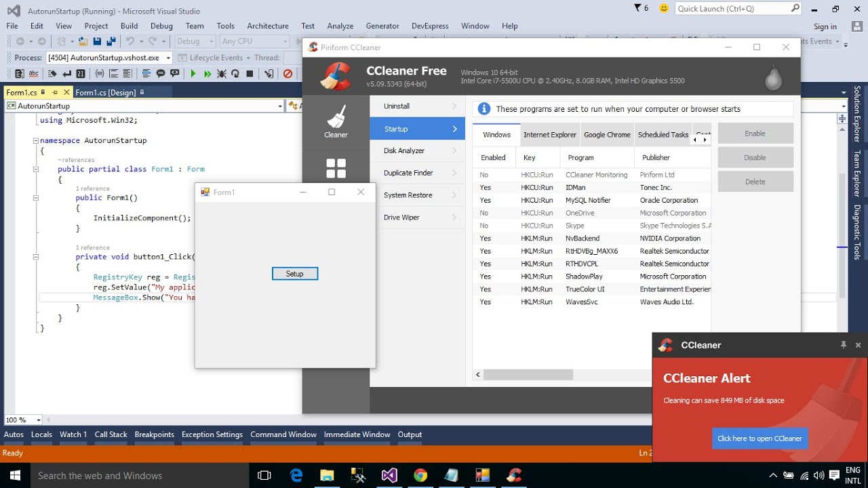Click the Quick Launch magnifier icon
868x488 pixels.
(x=795, y=8)
